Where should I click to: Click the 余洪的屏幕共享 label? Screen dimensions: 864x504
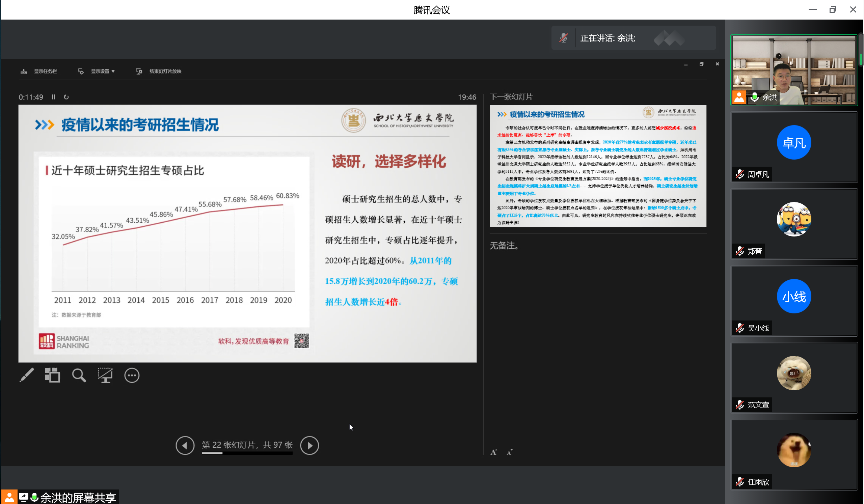point(78,498)
